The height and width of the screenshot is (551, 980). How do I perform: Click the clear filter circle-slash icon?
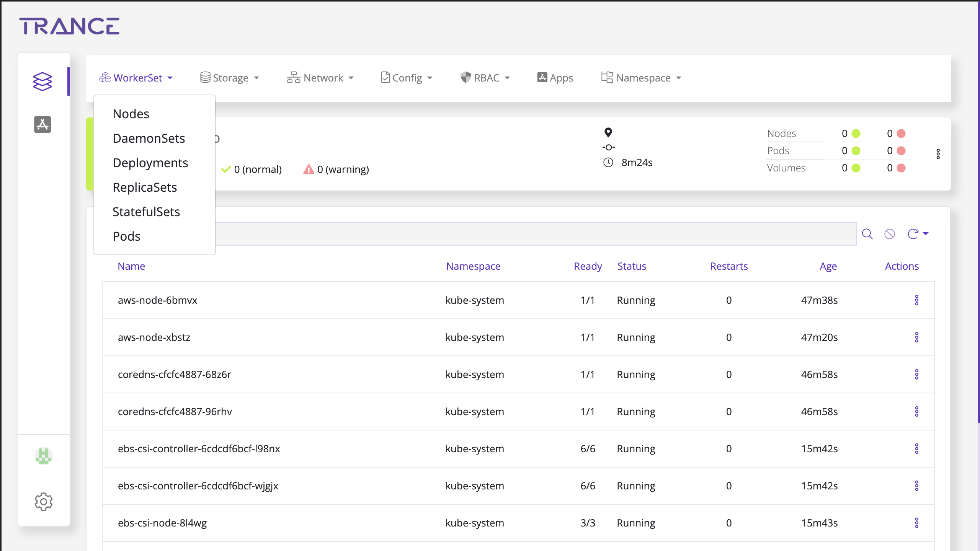890,234
